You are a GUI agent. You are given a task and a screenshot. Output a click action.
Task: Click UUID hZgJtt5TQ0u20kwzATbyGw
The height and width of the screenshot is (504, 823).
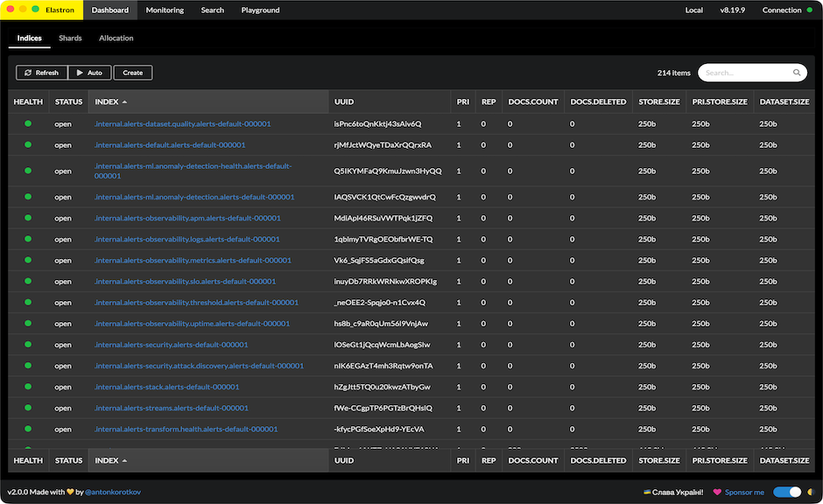(382, 387)
